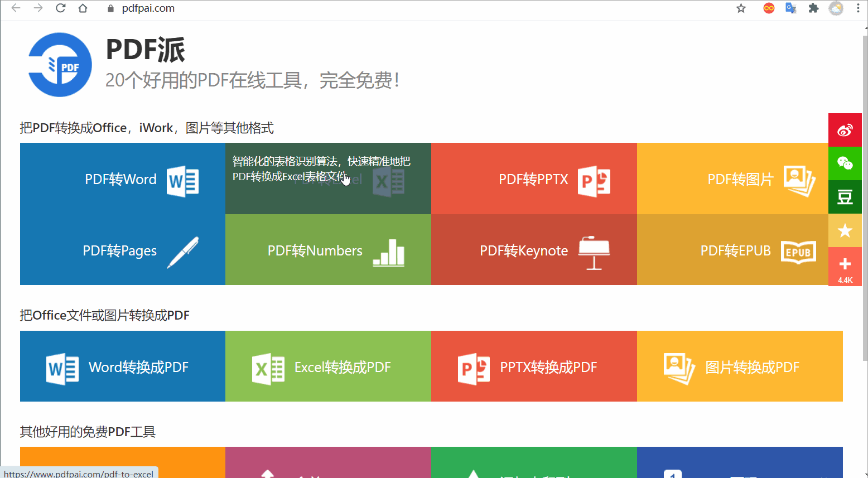Click the star favorite icon in the share sidebar
The height and width of the screenshot is (478, 868).
(x=845, y=230)
